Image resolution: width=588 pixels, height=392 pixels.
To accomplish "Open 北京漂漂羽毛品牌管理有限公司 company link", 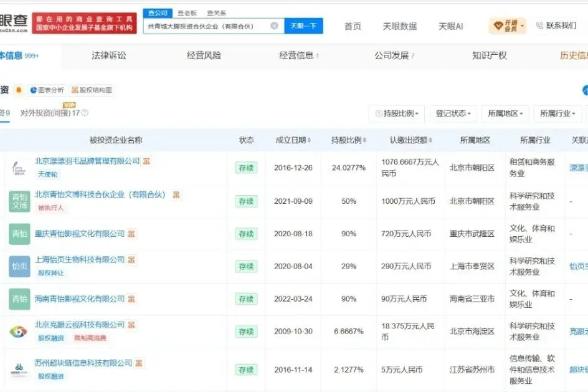I will click(x=87, y=161).
